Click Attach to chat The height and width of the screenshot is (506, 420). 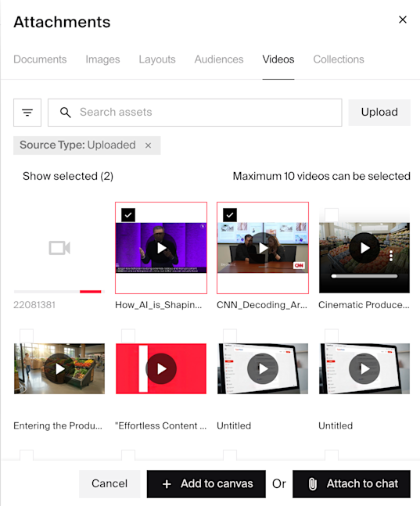[351, 484]
